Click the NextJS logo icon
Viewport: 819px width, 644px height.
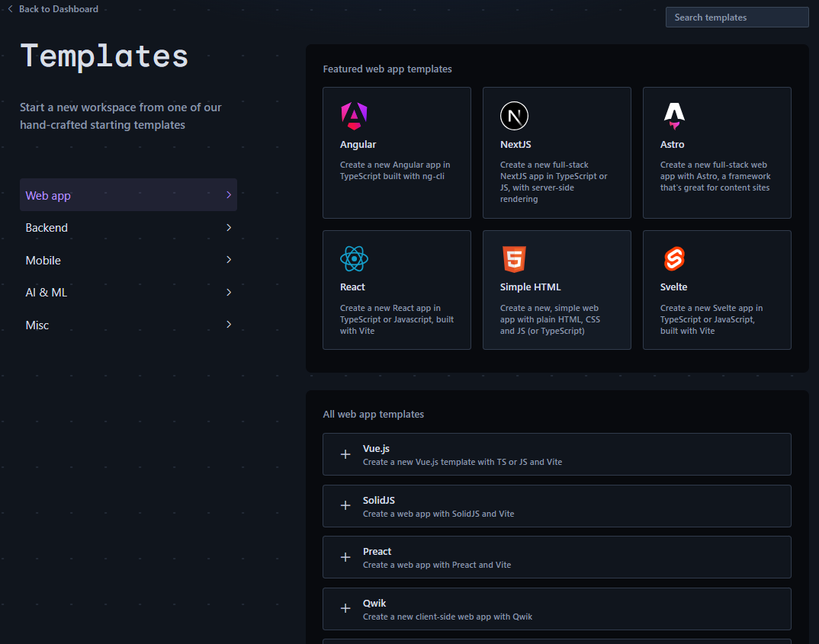514,116
